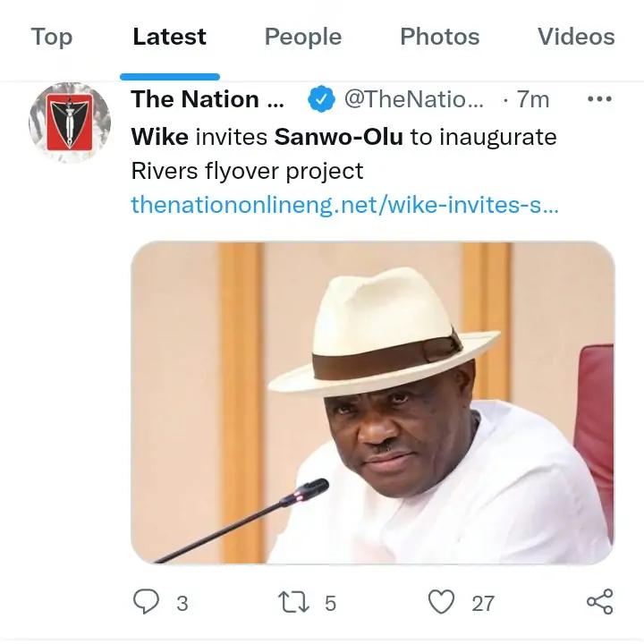Switch to the Top tab
The width and height of the screenshot is (644, 644).
(x=52, y=37)
